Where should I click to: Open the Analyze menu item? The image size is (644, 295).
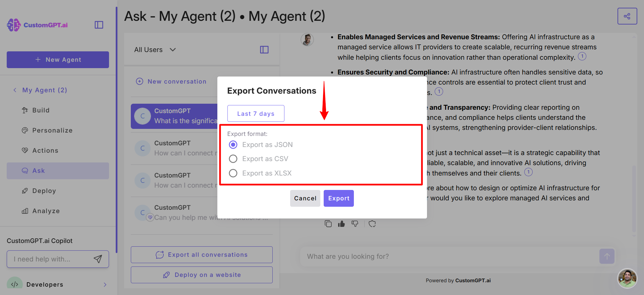pos(58,211)
